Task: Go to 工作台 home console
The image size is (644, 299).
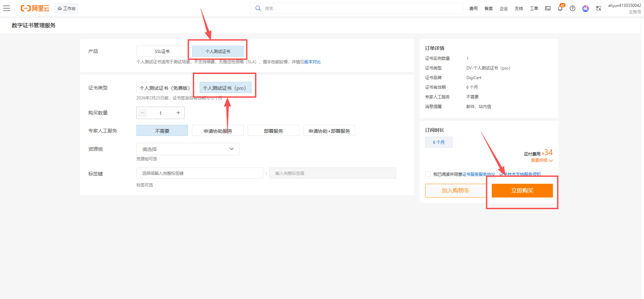Action: tap(67, 8)
